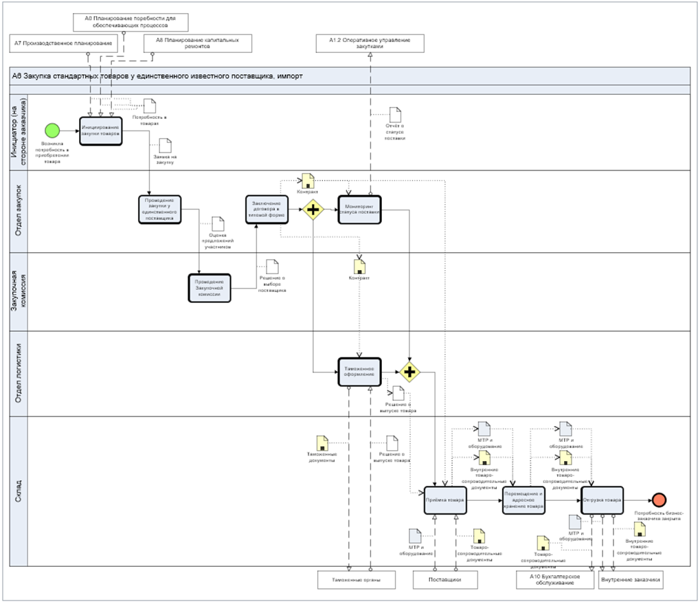
Task: Select the Отдел закупок lane header
Action: click(x=19, y=211)
